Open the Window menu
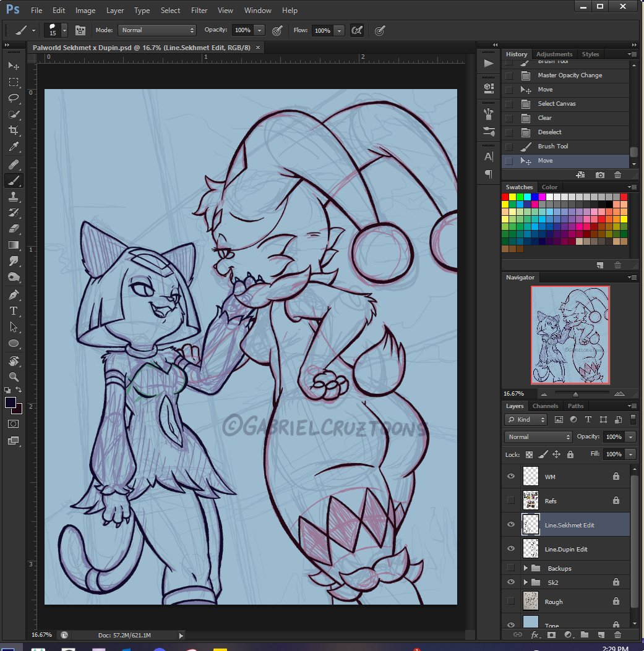 coord(257,11)
